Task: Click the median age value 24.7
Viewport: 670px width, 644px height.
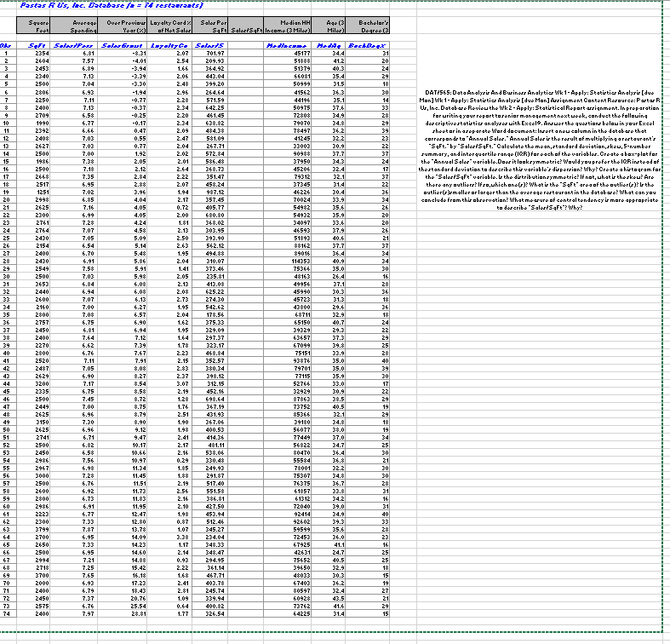Action: click(339, 553)
